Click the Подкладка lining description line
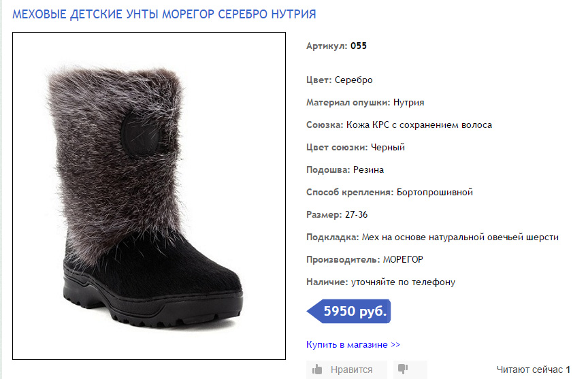Screen dimensions: 588x379 coord(432,237)
